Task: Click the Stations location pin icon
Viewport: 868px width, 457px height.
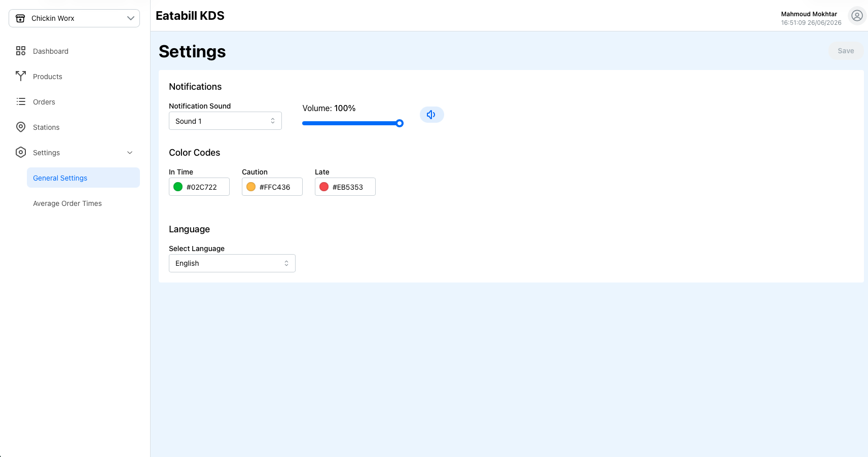Action: click(x=21, y=127)
